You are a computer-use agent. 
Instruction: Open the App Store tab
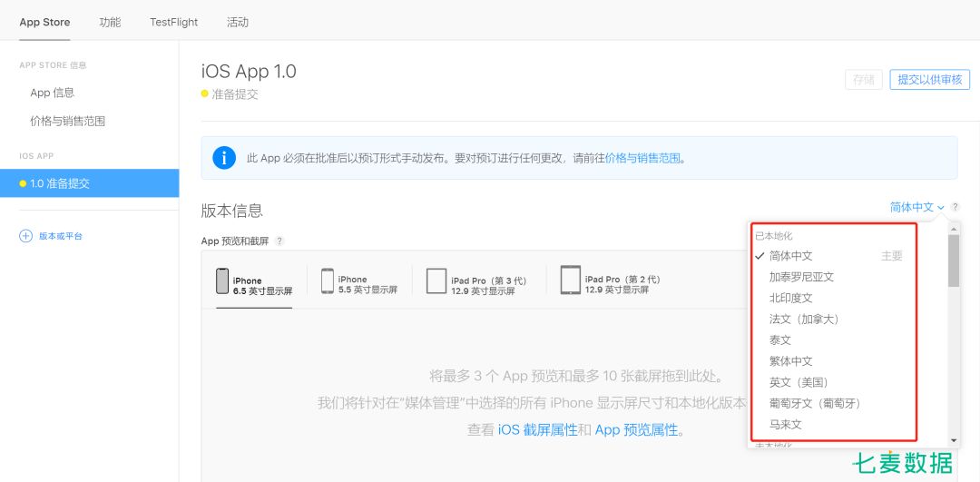[x=44, y=23]
